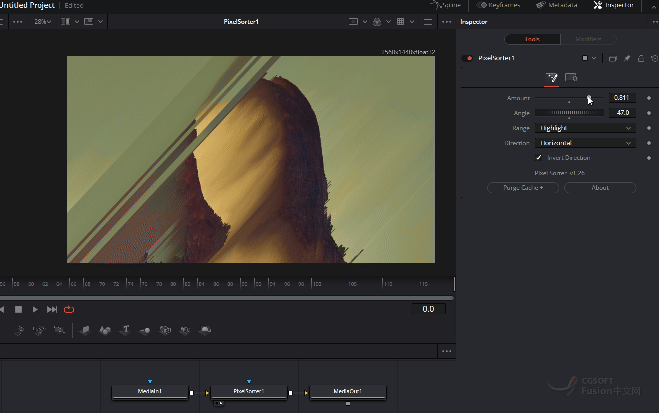Viewport: 659px width, 413px height.
Task: Click the About button
Action: coord(599,188)
